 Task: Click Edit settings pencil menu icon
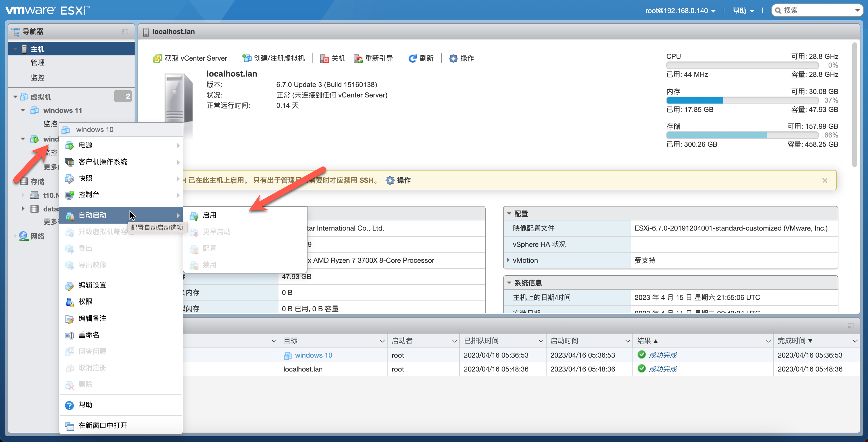coord(69,285)
